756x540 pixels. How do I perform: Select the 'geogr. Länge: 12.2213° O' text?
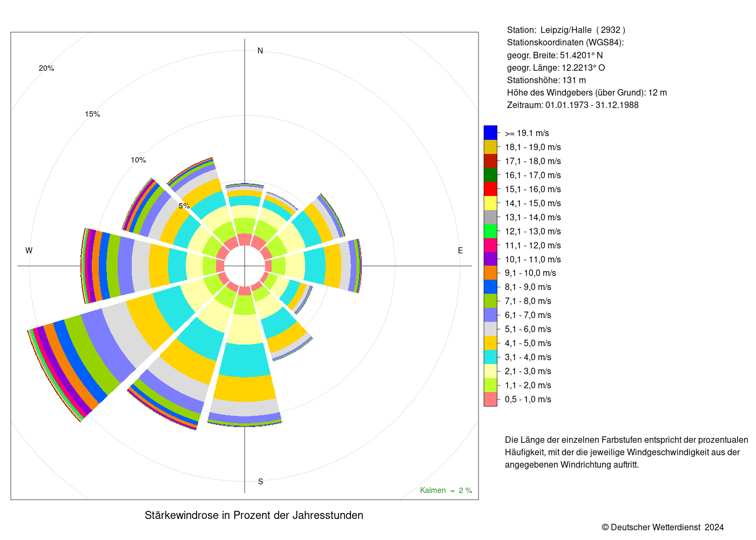[x=556, y=67]
